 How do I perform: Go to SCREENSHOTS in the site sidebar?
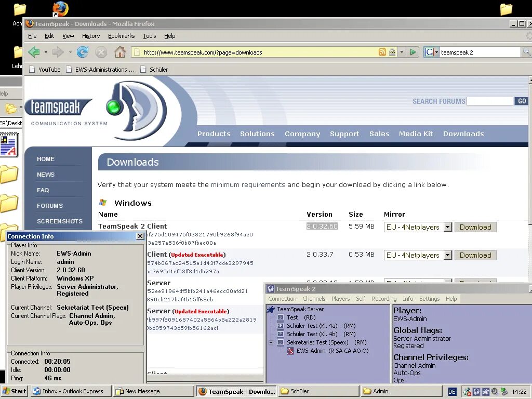click(60, 221)
